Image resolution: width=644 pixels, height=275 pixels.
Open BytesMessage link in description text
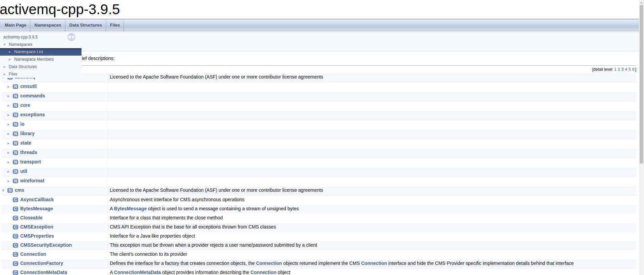(x=130, y=209)
